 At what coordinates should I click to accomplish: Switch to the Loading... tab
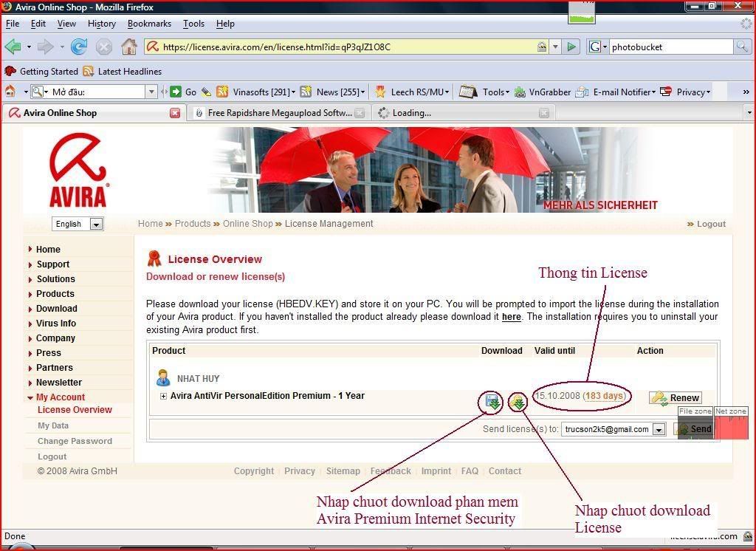464,113
